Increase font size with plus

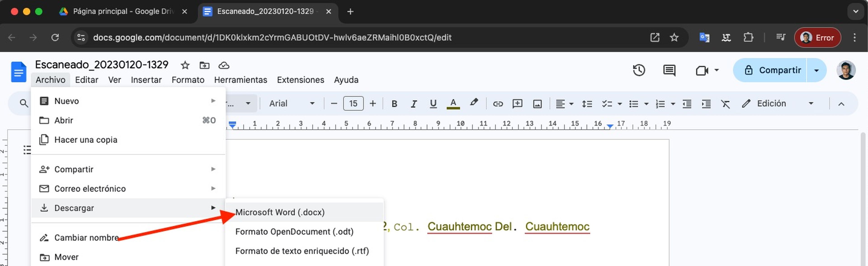click(372, 103)
